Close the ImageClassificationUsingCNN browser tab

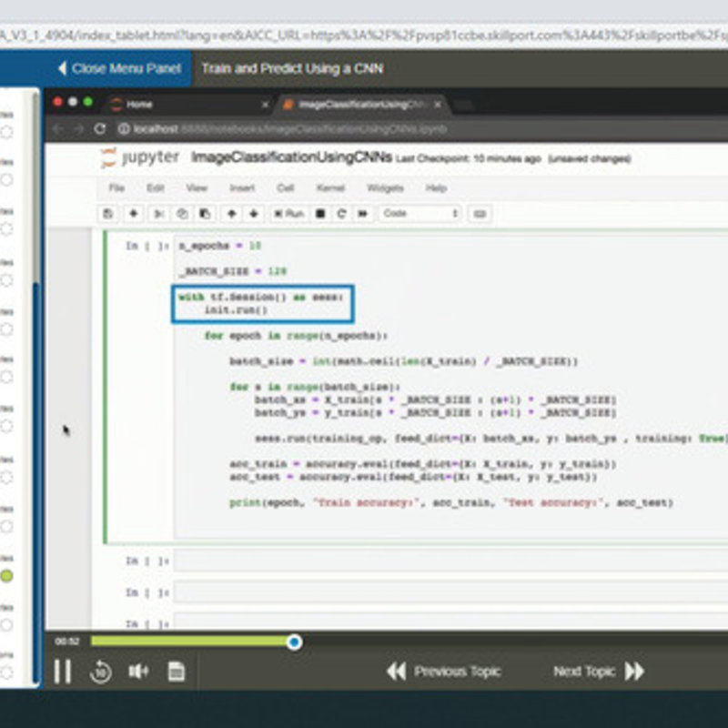438,105
